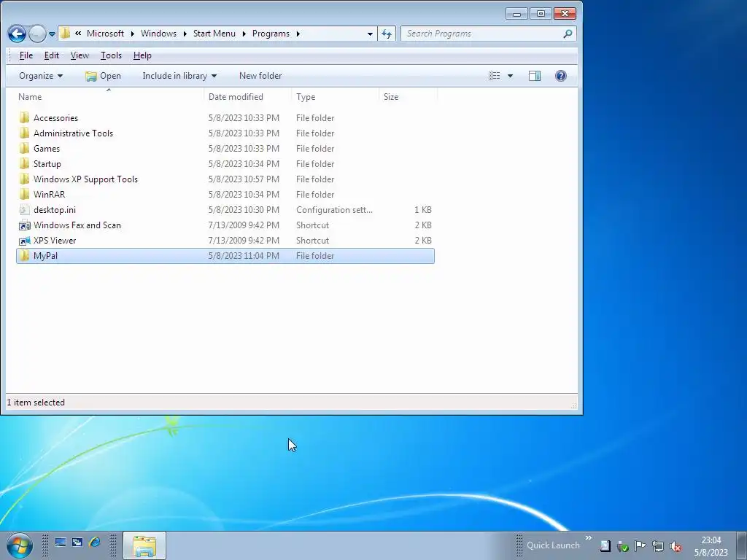Click the Explorer taskbar button
The width and height of the screenshot is (747, 560).
[x=144, y=545]
